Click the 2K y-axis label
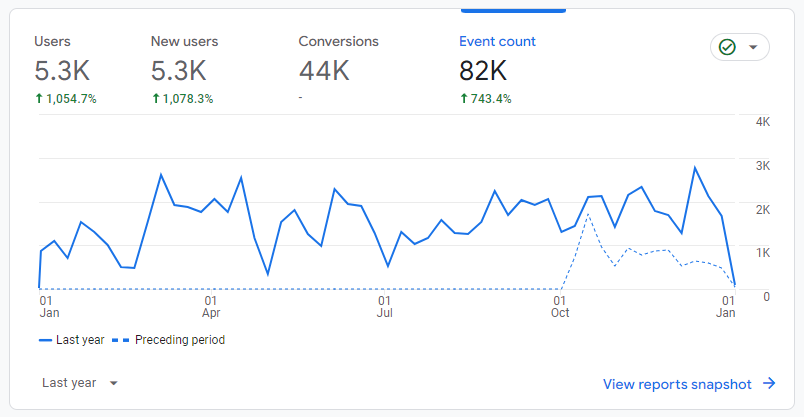The width and height of the screenshot is (804, 417). 763,209
